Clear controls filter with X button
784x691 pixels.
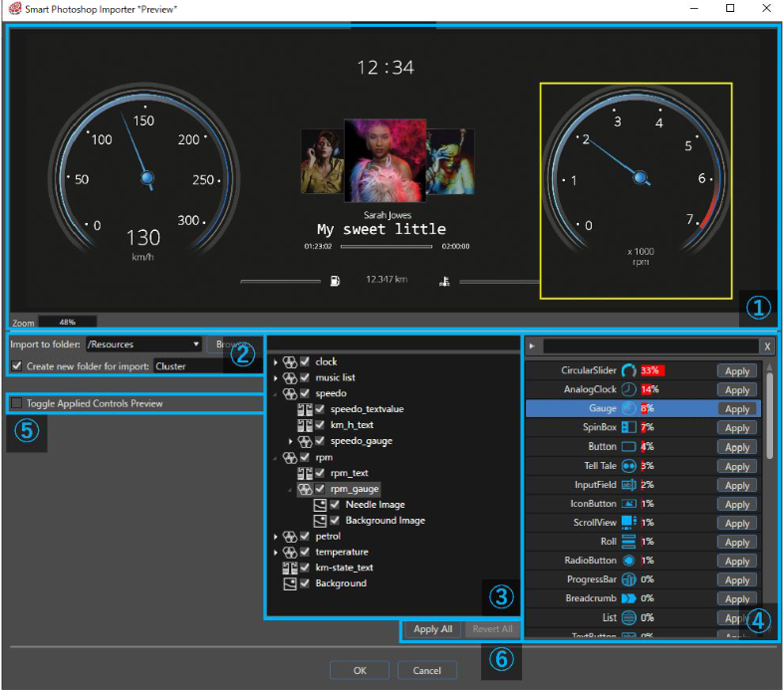767,346
